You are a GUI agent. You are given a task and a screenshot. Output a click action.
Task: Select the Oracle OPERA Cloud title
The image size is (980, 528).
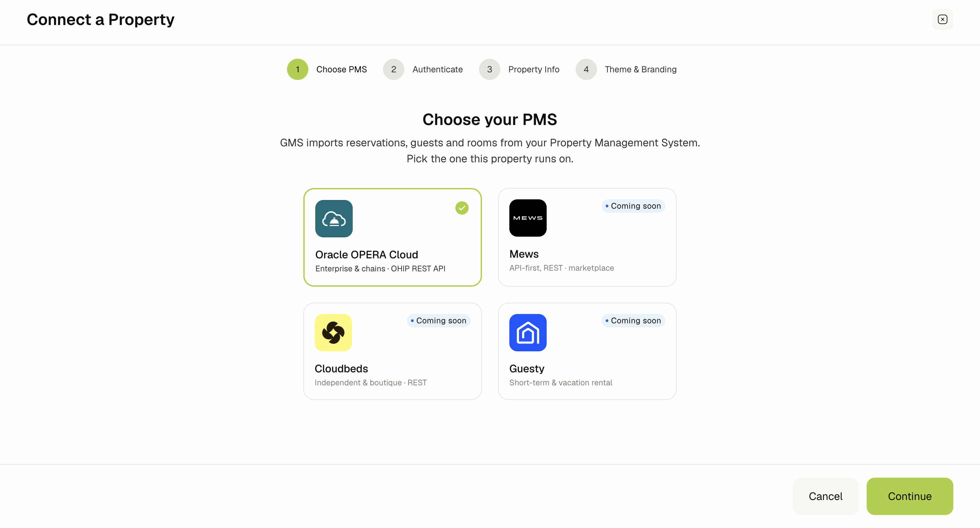366,254
